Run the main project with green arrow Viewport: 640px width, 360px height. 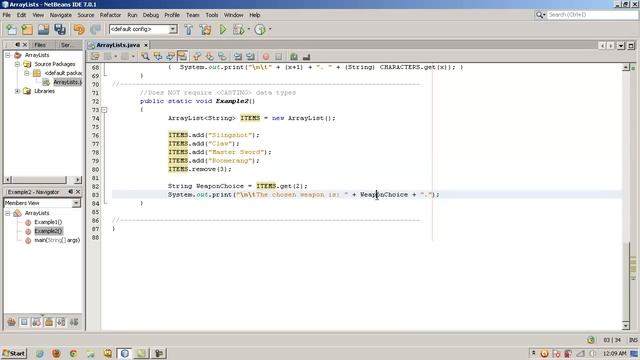(223, 29)
